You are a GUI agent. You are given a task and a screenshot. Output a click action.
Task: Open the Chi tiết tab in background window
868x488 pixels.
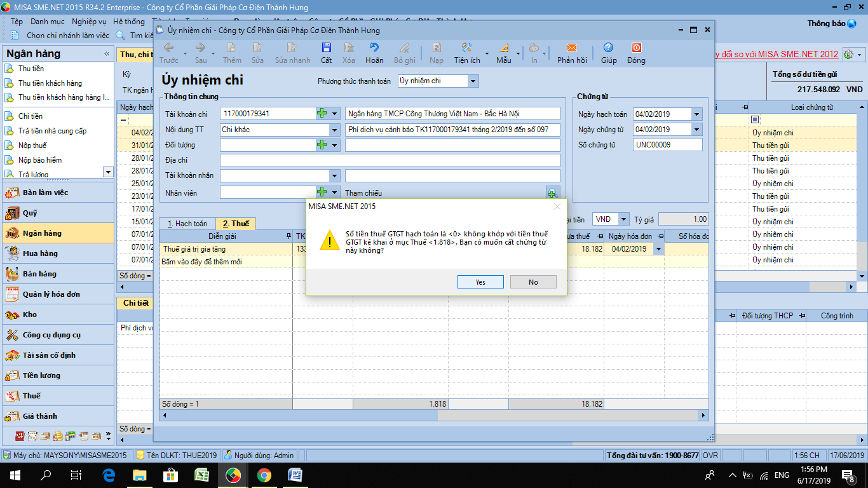click(135, 303)
